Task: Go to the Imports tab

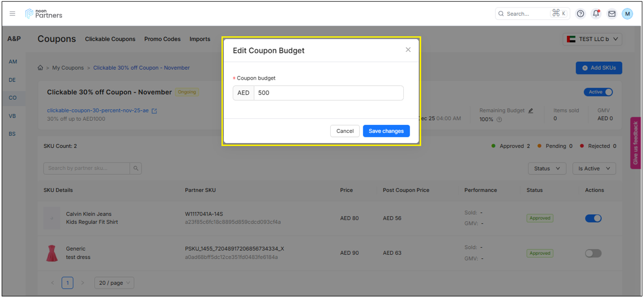Action: [200, 39]
